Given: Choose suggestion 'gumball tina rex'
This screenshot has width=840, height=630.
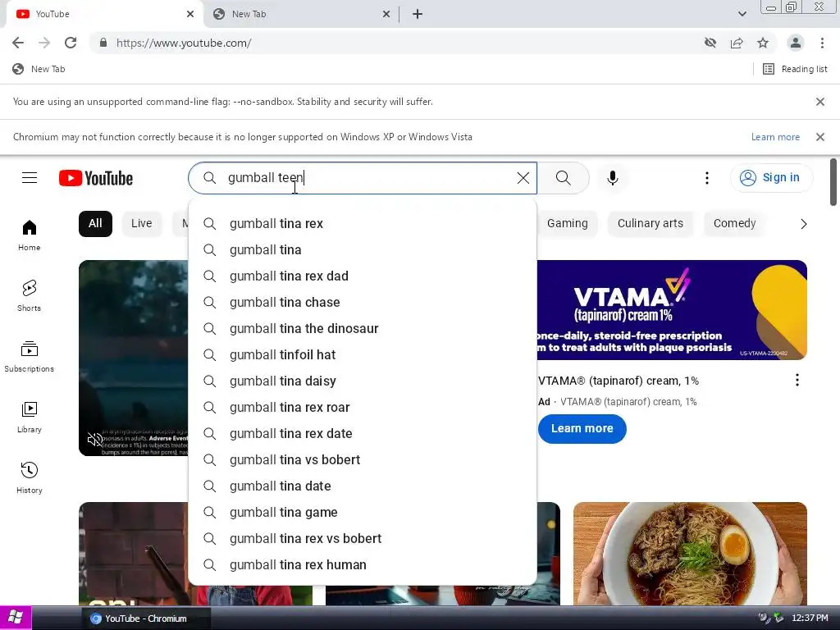Looking at the screenshot, I should (x=363, y=223).
